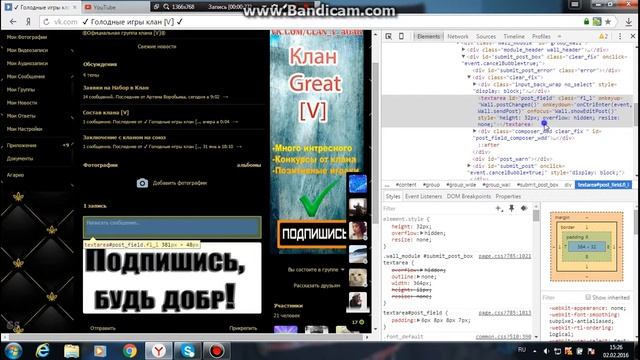Open Google Chrome from the taskbar

click(130, 351)
